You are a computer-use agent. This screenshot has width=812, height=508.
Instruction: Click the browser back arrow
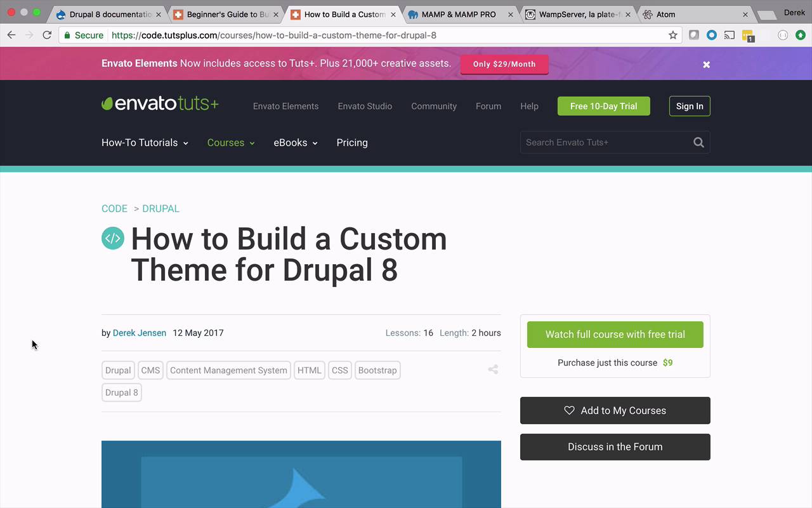[x=11, y=35]
